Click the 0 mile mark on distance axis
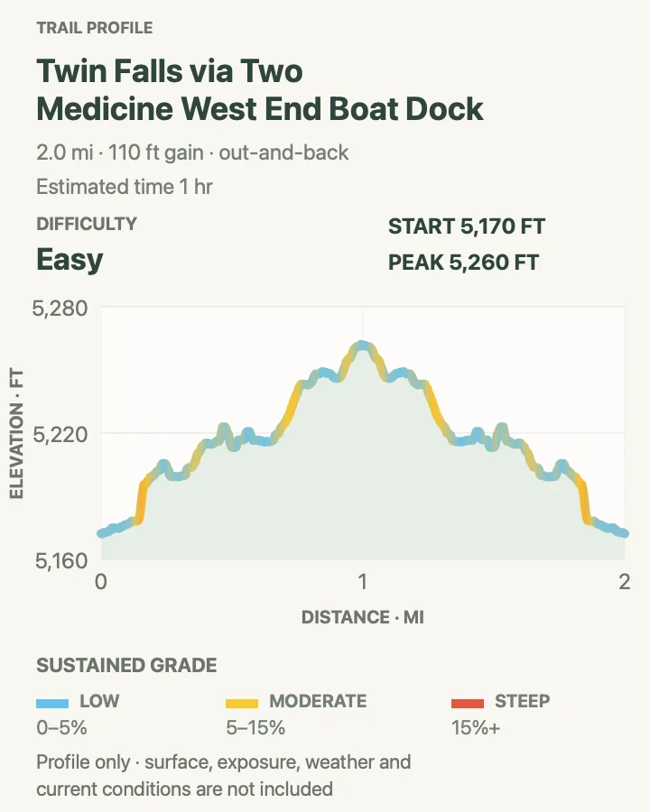 click(101, 582)
